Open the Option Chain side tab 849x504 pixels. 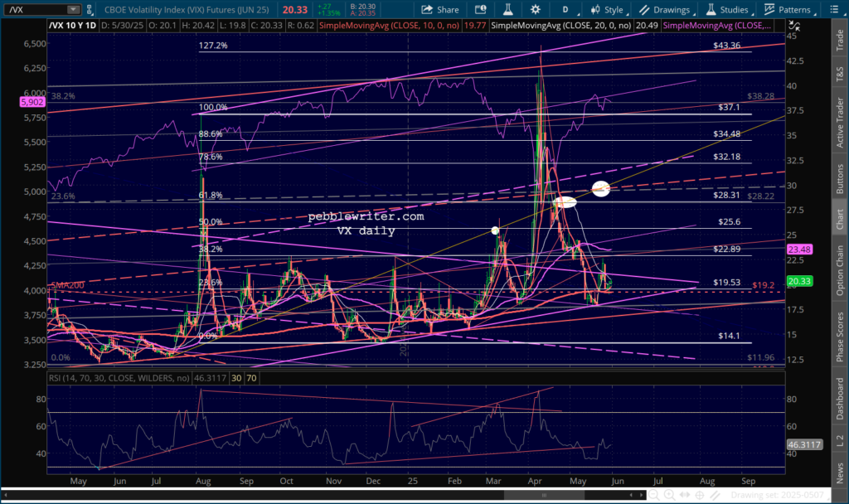click(x=840, y=271)
